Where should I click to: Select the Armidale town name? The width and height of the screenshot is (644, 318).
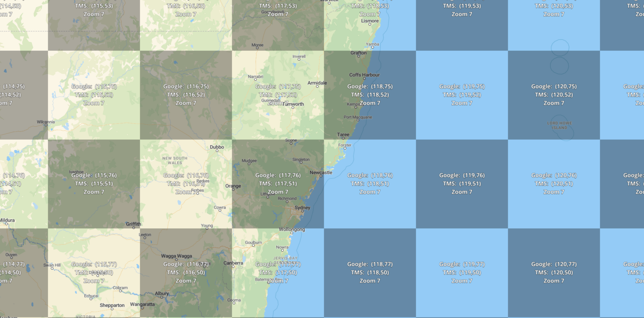click(317, 83)
